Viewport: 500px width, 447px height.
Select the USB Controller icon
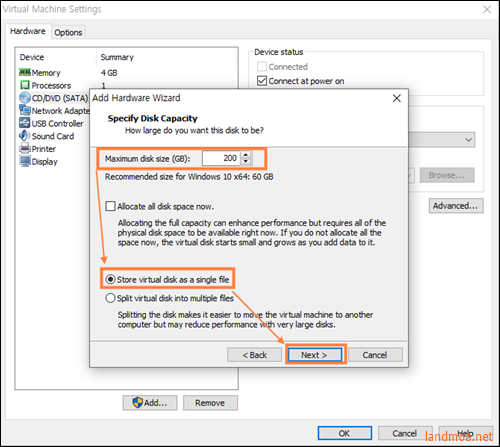click(x=25, y=123)
